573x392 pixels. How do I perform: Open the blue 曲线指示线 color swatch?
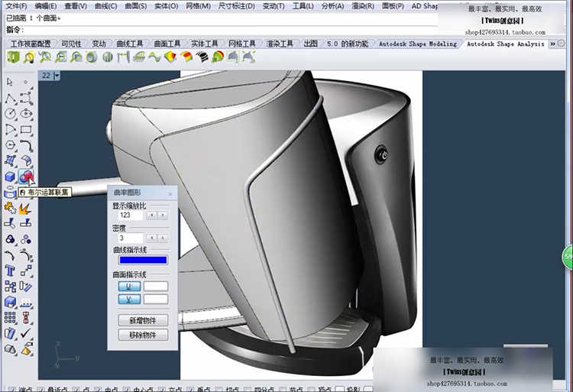143,260
